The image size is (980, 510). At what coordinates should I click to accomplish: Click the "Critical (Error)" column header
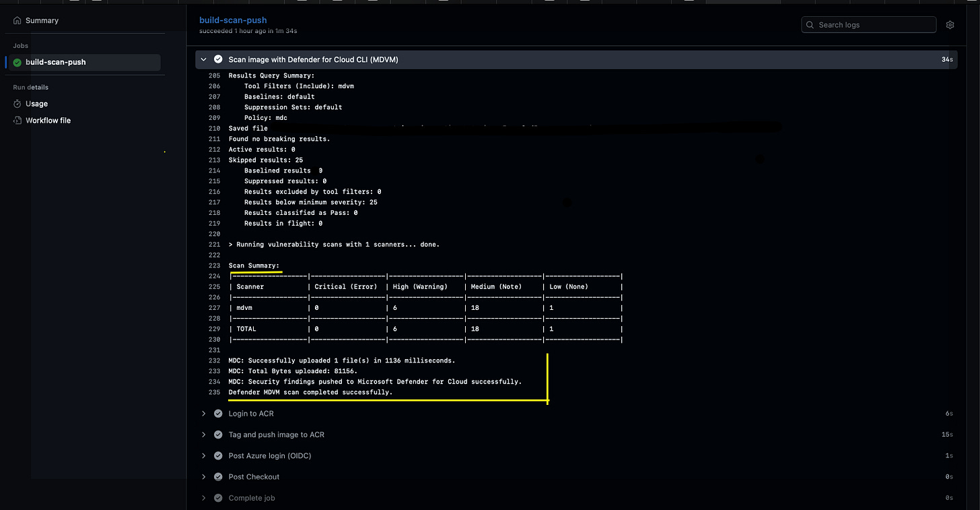tap(346, 287)
